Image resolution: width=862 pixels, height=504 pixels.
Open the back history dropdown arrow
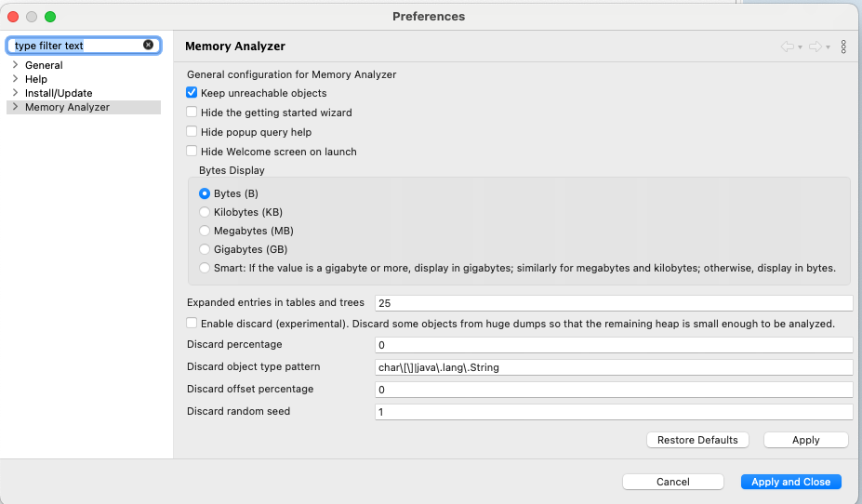[800, 47]
